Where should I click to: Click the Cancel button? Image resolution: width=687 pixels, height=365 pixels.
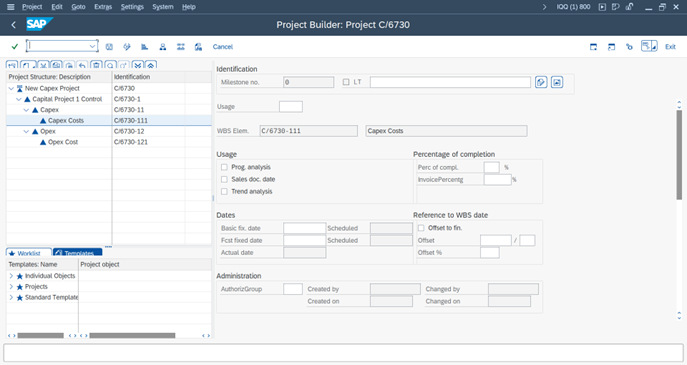(223, 46)
